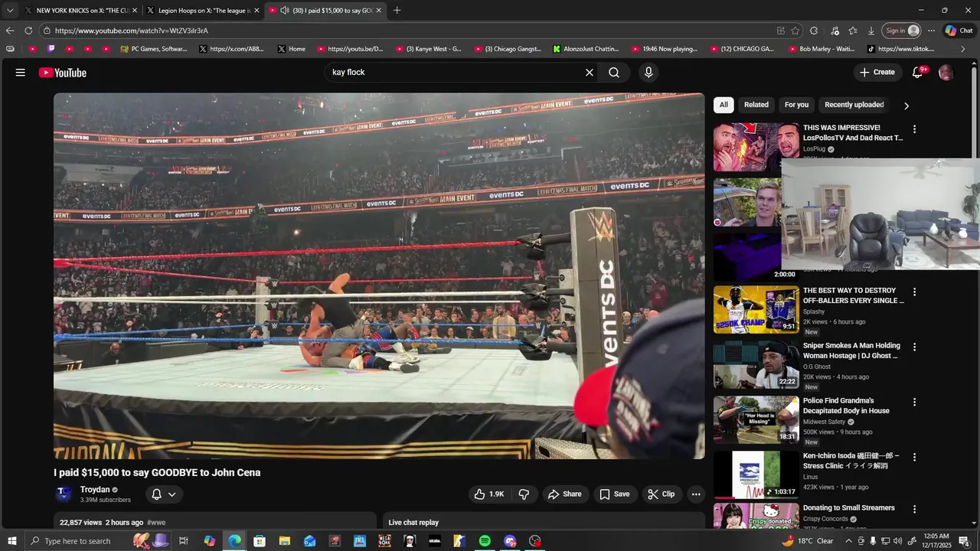Open the taskbar volume control
980x551 pixels.
click(897, 541)
